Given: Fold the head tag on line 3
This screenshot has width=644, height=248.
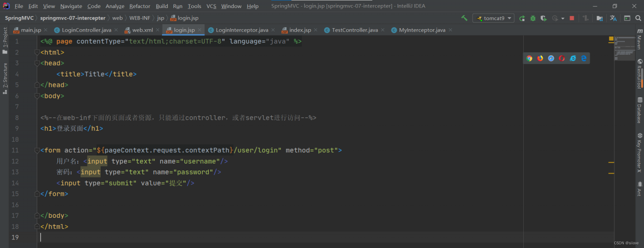Looking at the screenshot, I should (37, 63).
